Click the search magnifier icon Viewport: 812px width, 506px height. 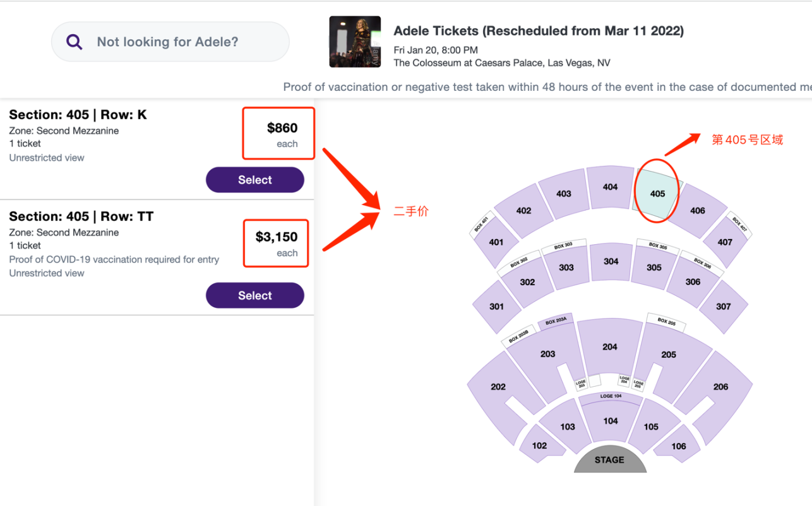[x=75, y=42]
